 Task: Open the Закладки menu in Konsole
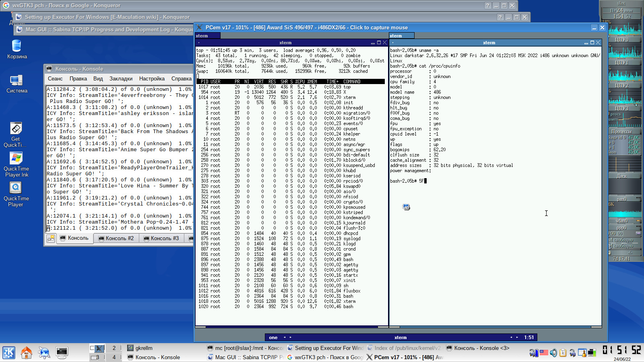[121, 78]
